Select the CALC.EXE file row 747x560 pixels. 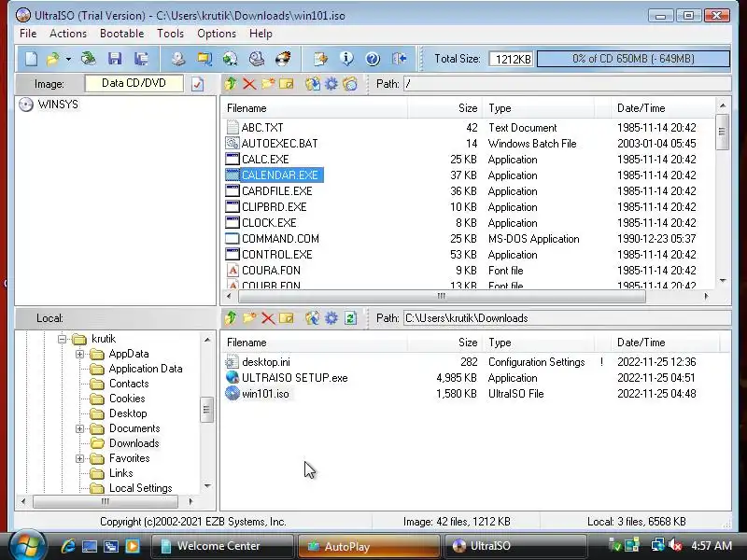[470, 160]
